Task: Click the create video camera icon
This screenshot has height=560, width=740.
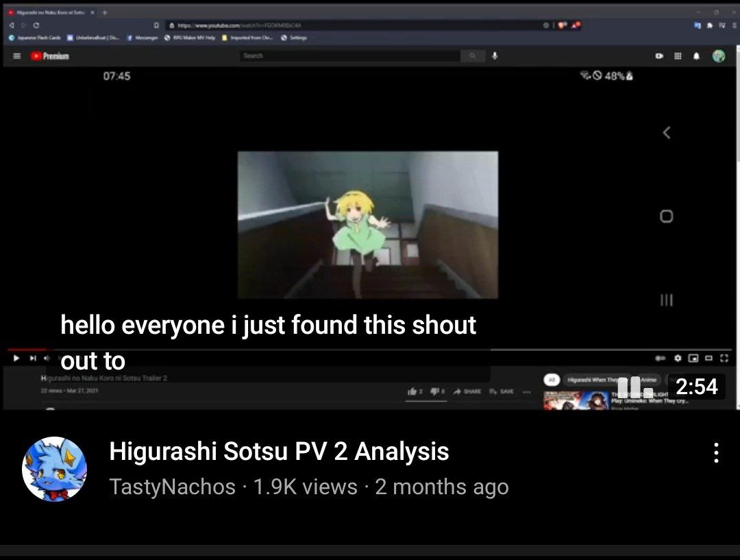Action: (659, 56)
